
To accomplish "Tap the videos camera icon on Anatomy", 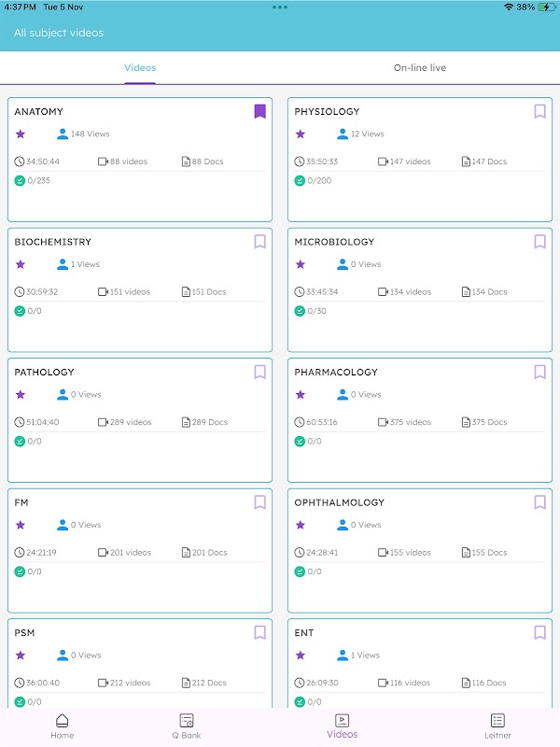I will tap(103, 162).
